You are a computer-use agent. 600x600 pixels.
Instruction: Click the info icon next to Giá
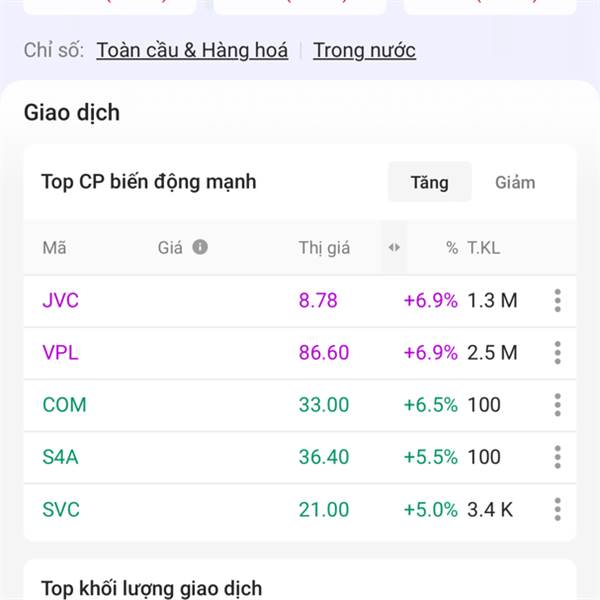[200, 247]
